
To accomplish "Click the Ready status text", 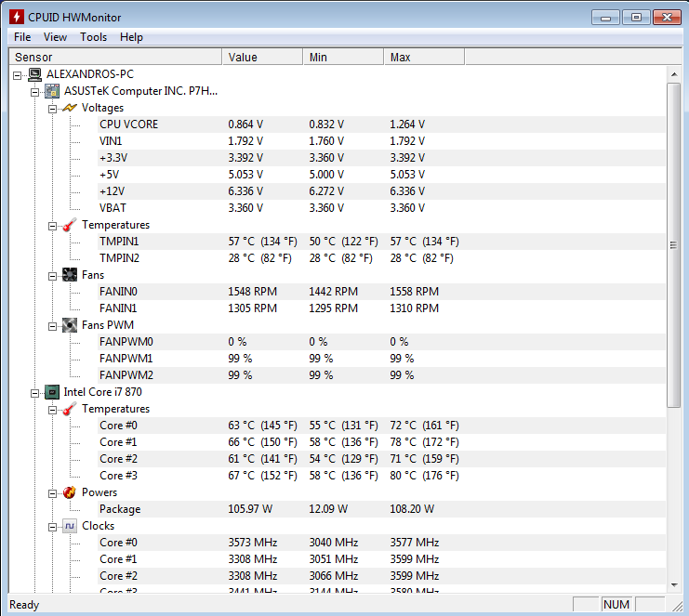I will tap(24, 605).
